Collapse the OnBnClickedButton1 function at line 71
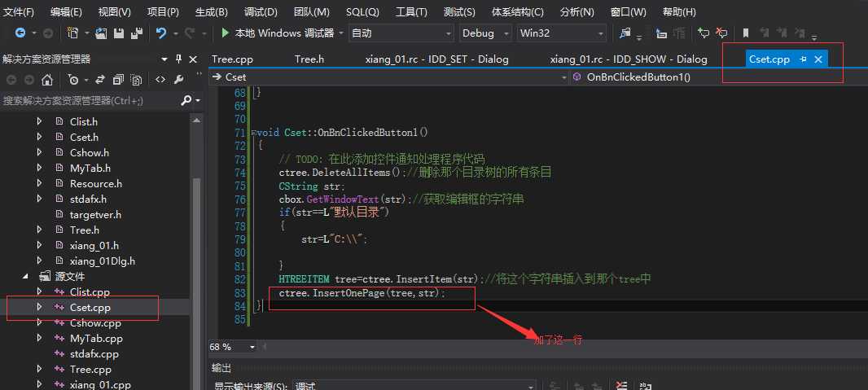 coord(253,133)
